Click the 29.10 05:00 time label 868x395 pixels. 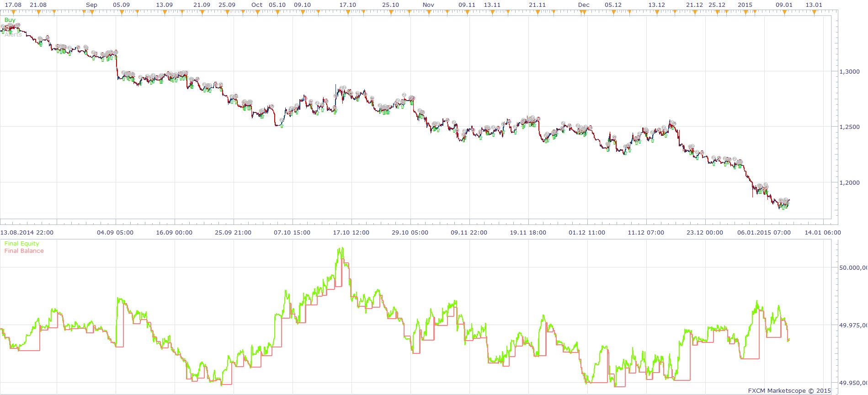coord(410,233)
